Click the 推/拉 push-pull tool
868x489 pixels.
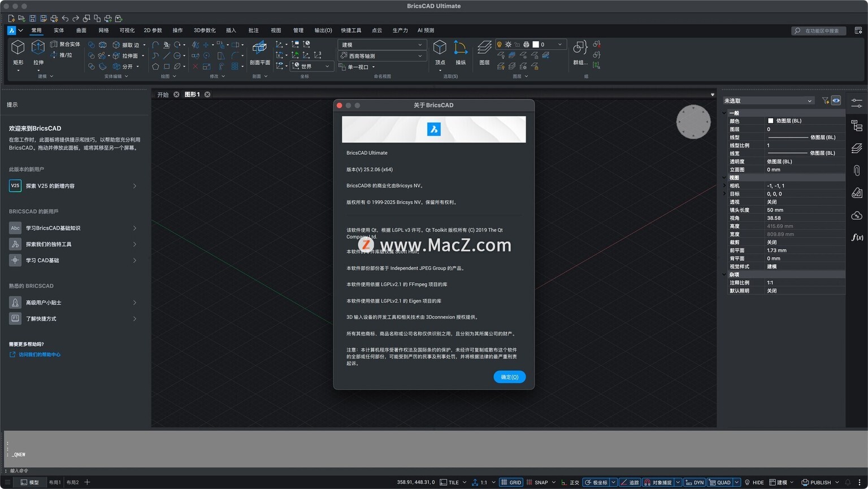tap(62, 55)
